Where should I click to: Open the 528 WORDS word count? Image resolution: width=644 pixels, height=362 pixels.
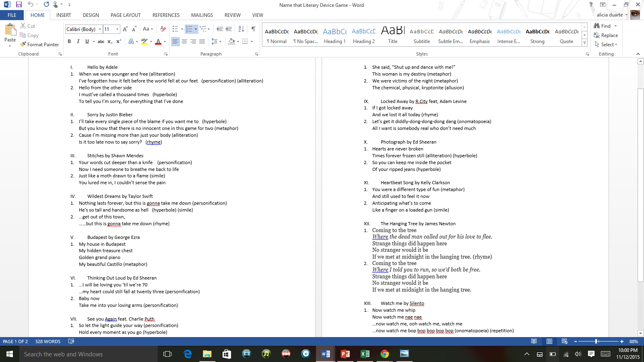point(48,341)
